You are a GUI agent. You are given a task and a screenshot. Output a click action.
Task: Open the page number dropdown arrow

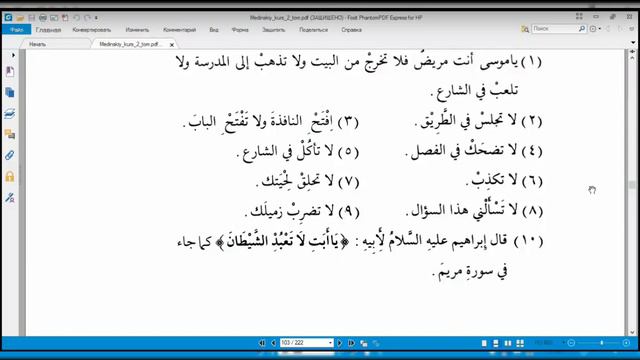point(330,343)
